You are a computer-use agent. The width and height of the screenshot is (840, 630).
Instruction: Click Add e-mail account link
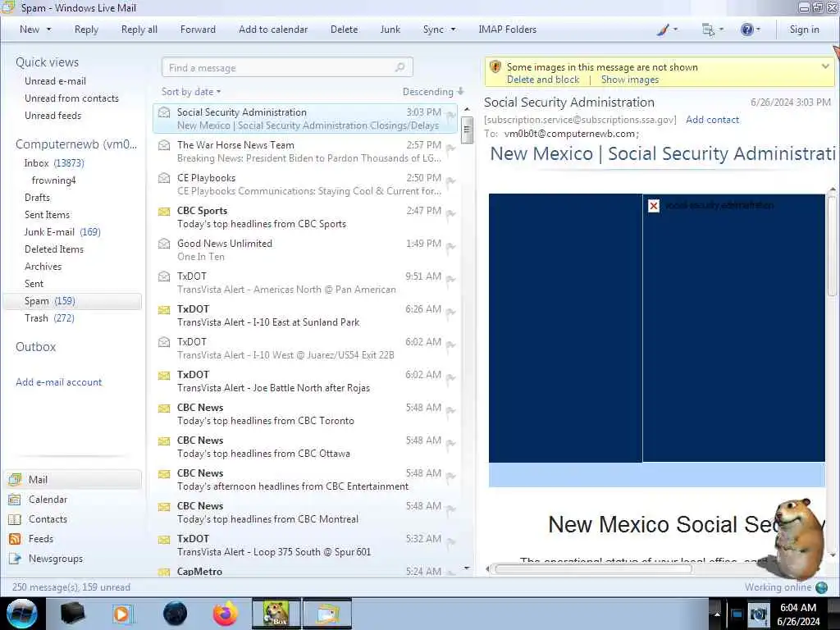(58, 382)
